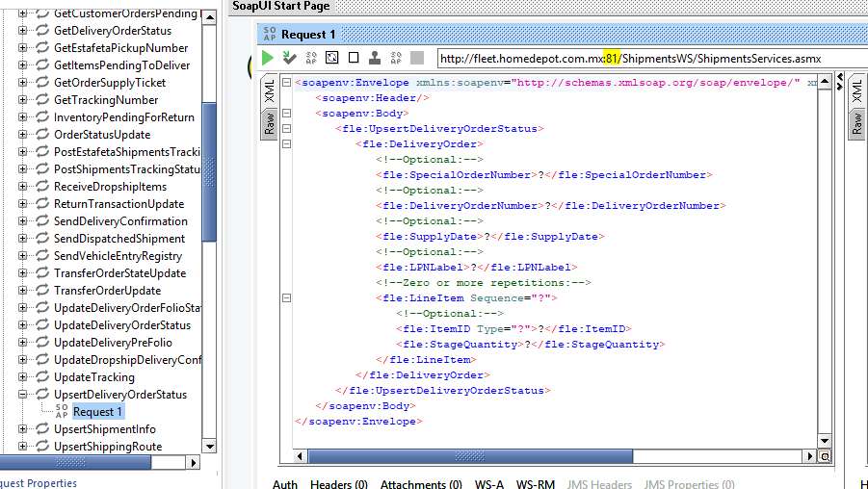The width and height of the screenshot is (868, 489).
Task: Click the UpsertShipmentInfo operation icon
Action: [x=42, y=429]
